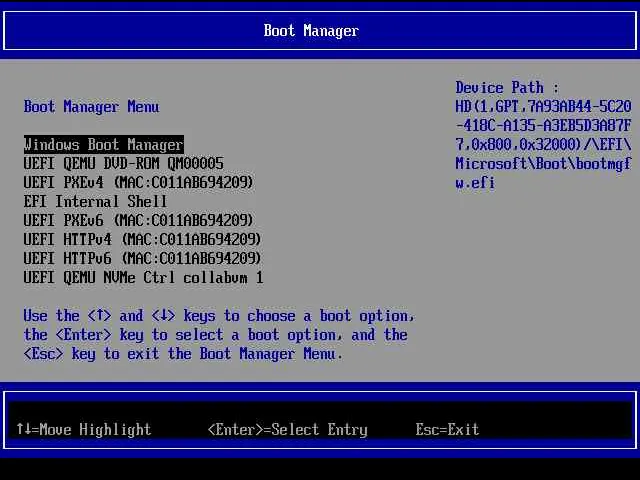Click the Enter=Select Entry hint
640x480 pixels.
(288, 429)
